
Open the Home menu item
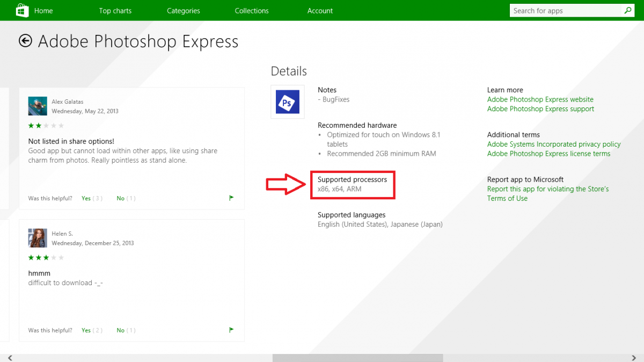point(43,11)
